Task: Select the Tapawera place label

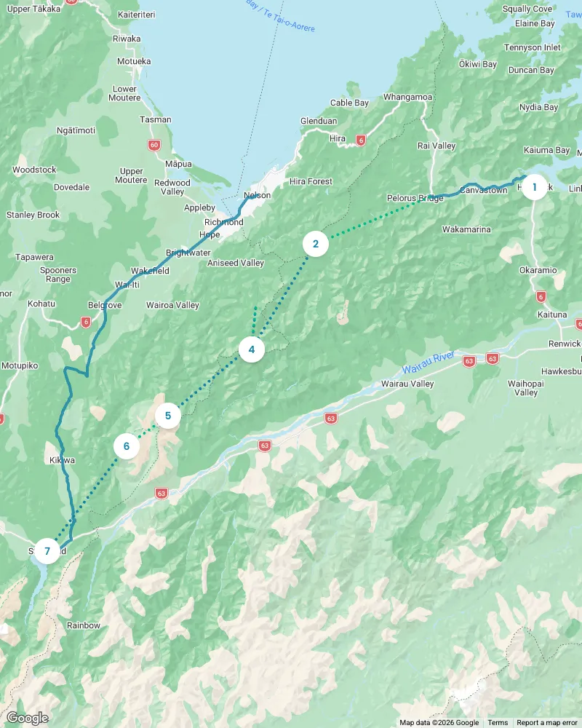Action: coord(34,257)
